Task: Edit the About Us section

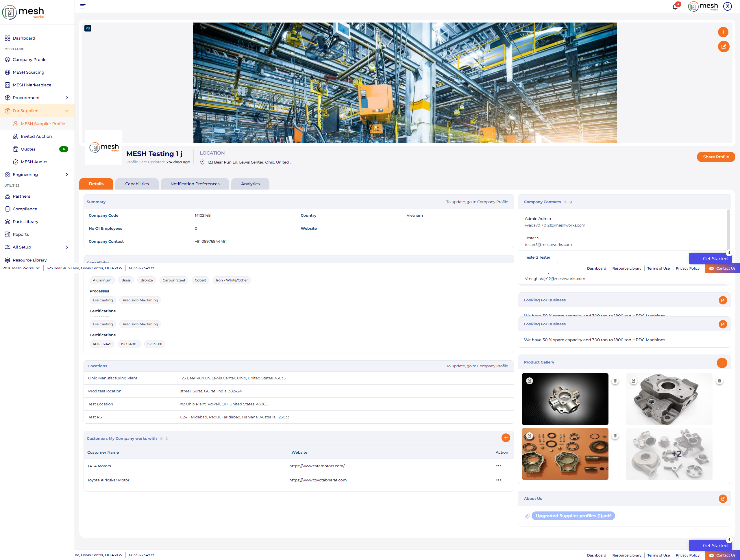Action: [x=723, y=499]
